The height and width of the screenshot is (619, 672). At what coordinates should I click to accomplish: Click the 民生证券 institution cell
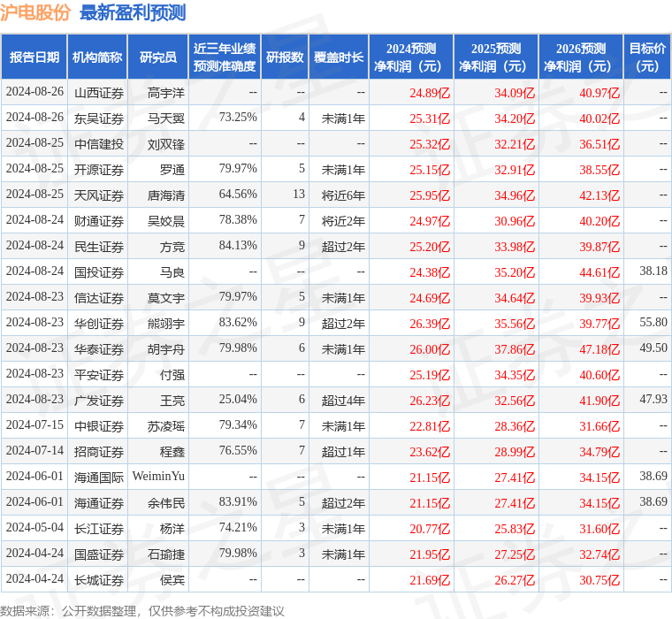click(99, 247)
